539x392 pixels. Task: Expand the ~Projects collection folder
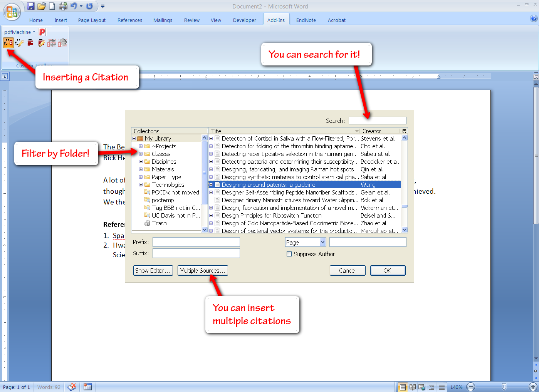pos(141,146)
